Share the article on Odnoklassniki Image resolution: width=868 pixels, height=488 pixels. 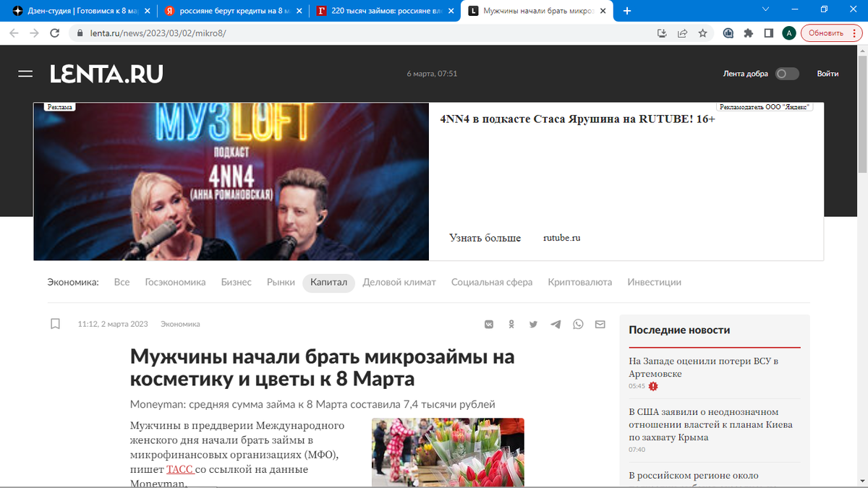click(x=511, y=324)
